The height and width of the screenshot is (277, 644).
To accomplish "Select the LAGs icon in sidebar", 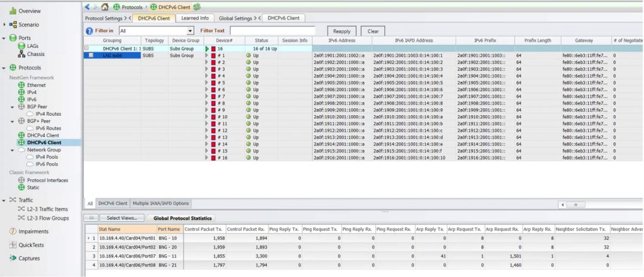I will [x=21, y=46].
